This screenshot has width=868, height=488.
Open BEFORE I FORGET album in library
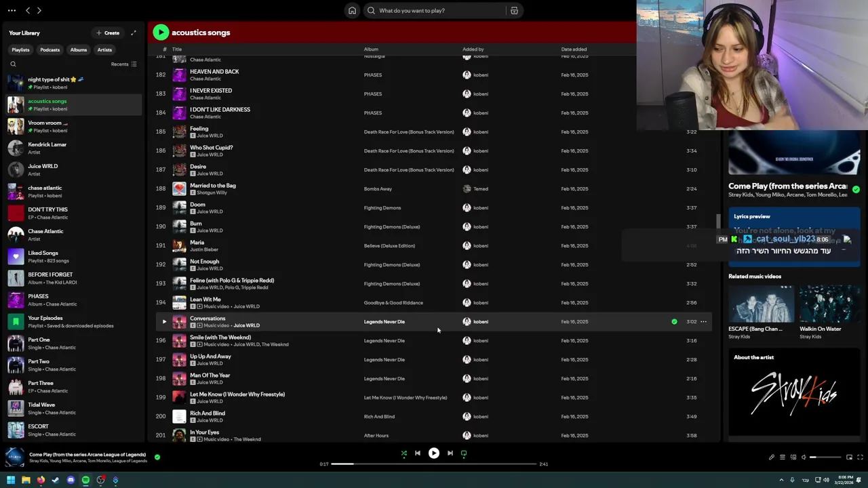point(73,278)
